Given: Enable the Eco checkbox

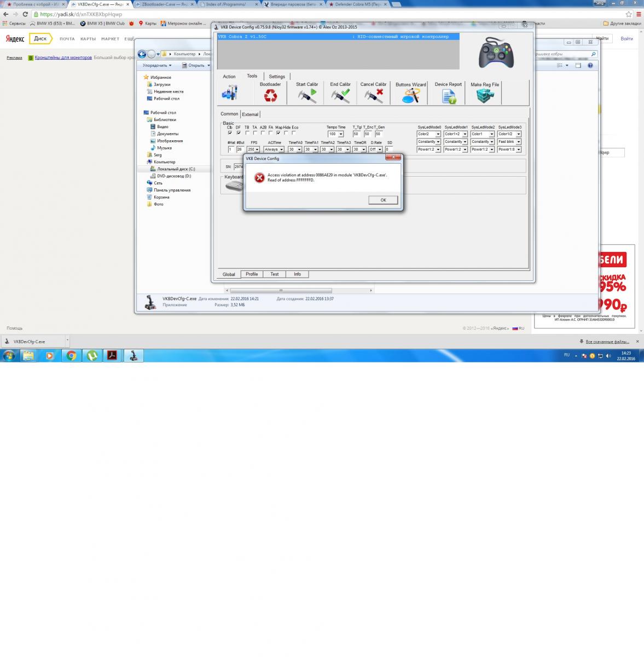Looking at the screenshot, I should point(294,133).
